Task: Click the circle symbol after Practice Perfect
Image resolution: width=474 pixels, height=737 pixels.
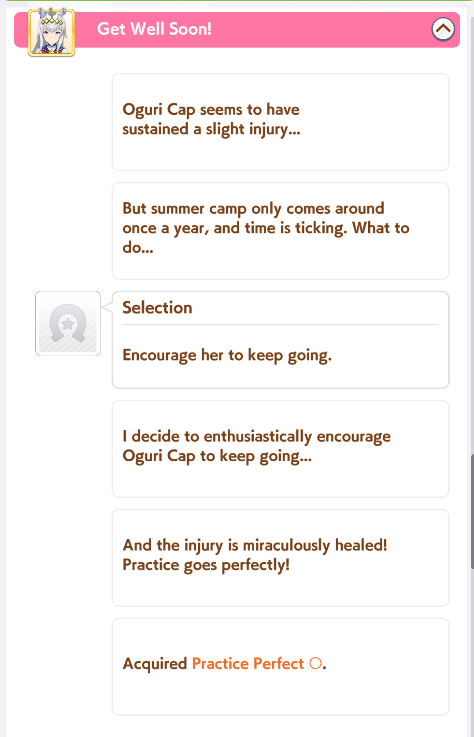Action: pyautogui.click(x=316, y=664)
